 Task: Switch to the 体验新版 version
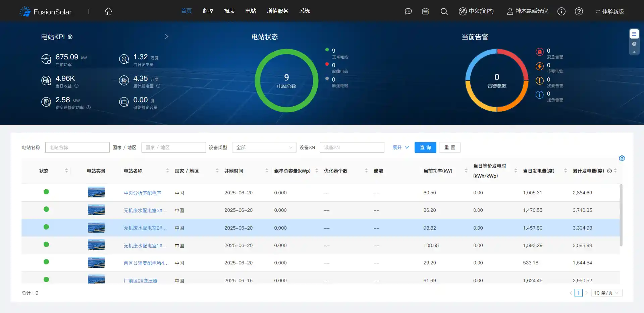point(609,11)
